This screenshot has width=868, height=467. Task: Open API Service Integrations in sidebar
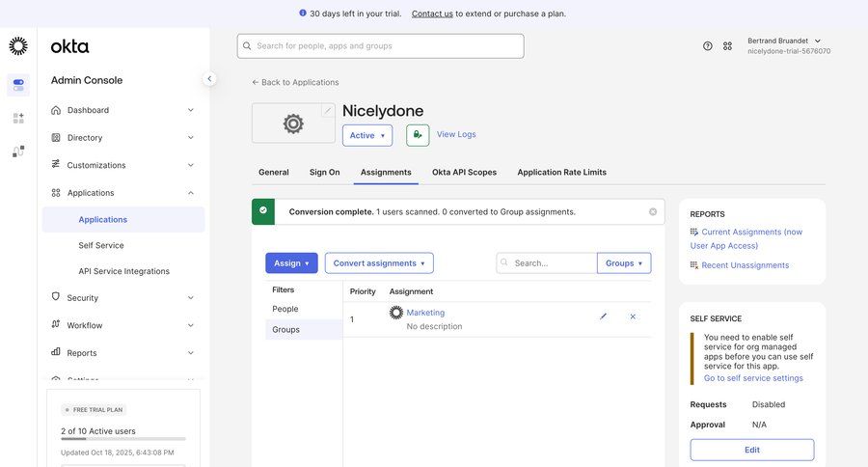124,271
